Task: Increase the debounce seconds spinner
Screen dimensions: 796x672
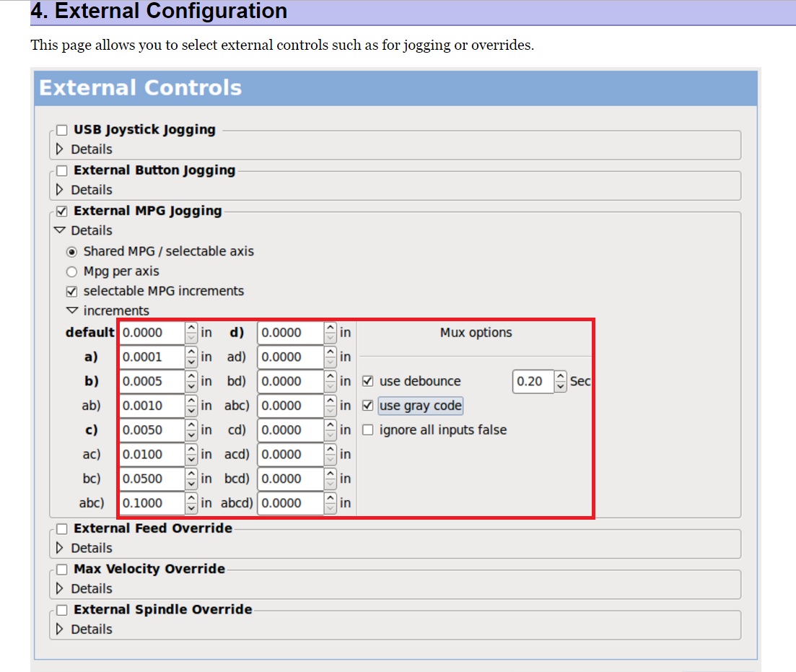Action: click(x=561, y=376)
